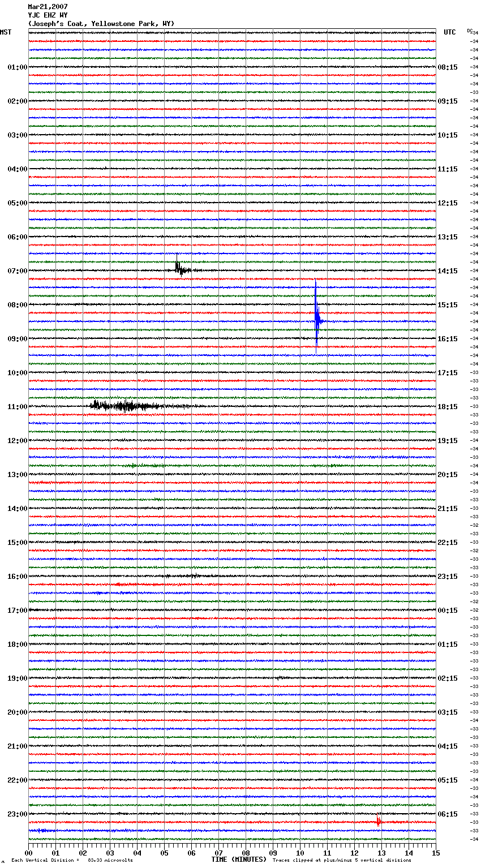Select the station code YJC EHZ WY
Screen dimensions: 481x868
coord(48,15)
